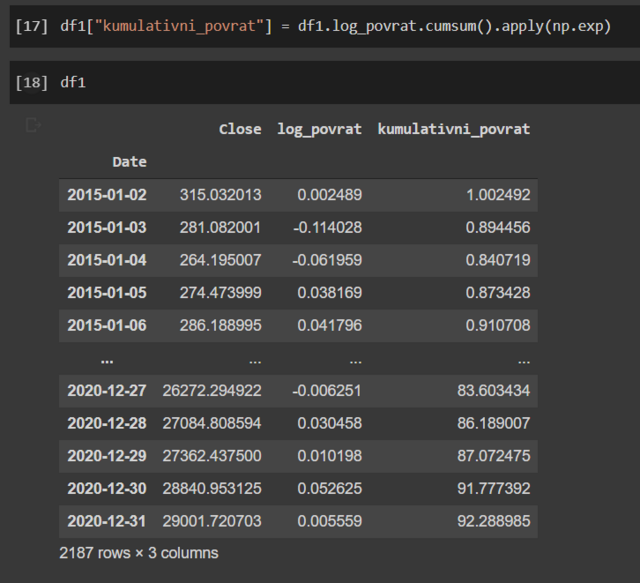Click Close value 29001.720703
This screenshot has width=640, height=583.
pyautogui.click(x=212, y=522)
